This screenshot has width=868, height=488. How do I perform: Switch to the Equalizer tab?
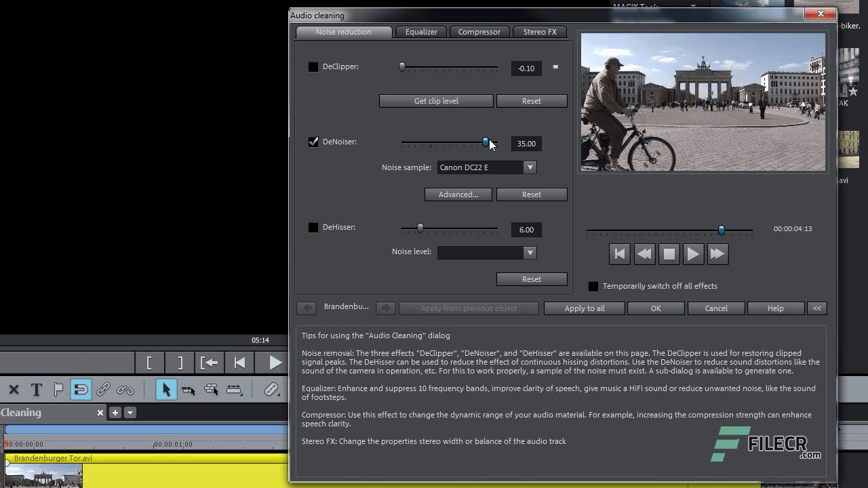pyautogui.click(x=420, y=31)
